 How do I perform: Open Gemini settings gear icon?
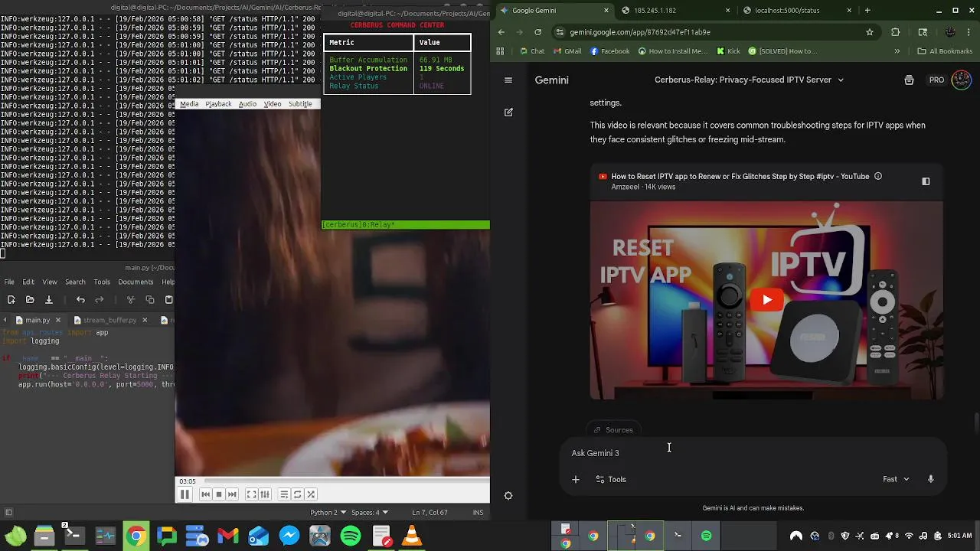(x=508, y=496)
